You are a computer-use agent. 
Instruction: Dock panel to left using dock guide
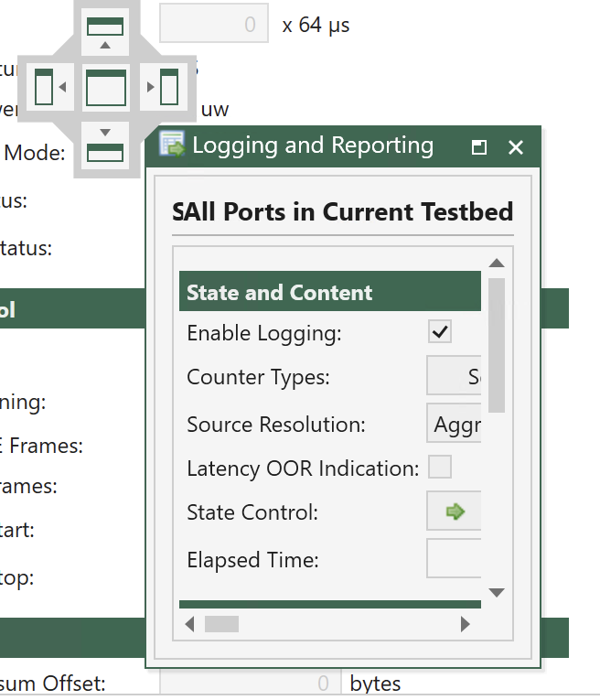click(50, 87)
